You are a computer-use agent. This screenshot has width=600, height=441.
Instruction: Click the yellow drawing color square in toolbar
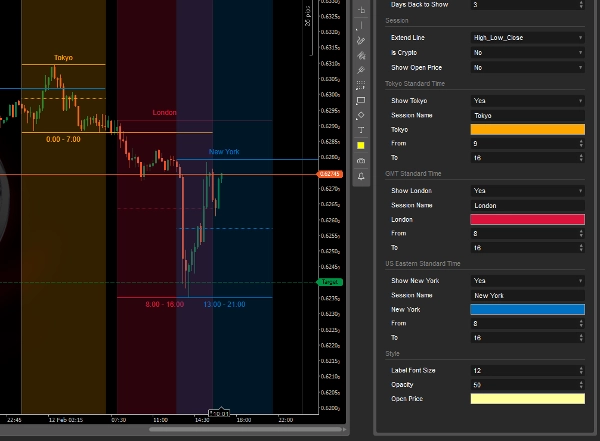point(360,146)
